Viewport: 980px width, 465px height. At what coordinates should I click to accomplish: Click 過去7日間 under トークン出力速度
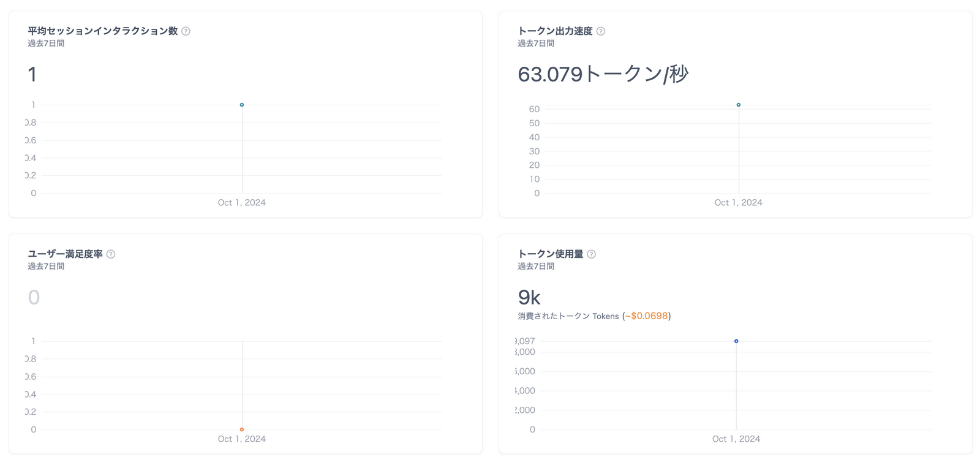coord(536,43)
